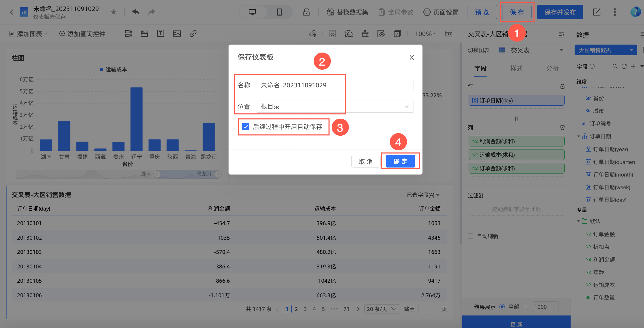Select the 全部 result display radio
Viewport: 644px width, 328px height.
click(x=502, y=307)
